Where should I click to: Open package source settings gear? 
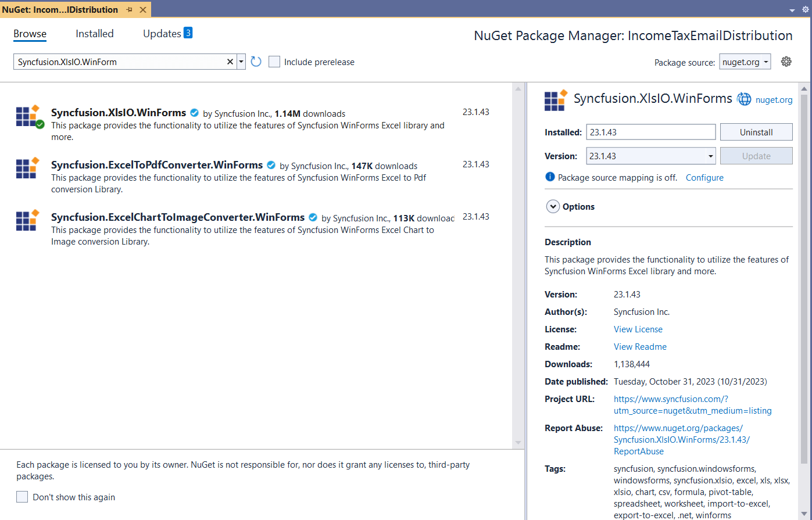[x=786, y=62]
